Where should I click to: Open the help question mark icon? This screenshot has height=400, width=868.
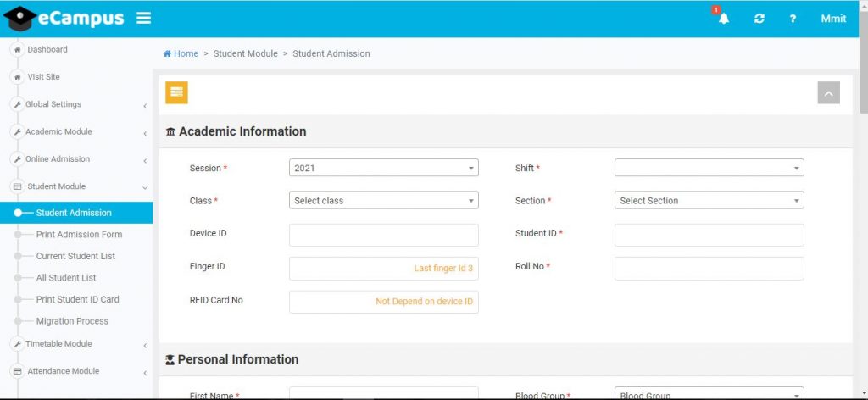pos(793,19)
